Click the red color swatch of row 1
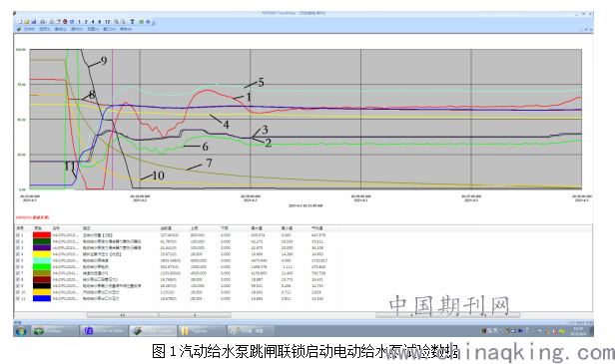Image resolution: width=615 pixels, height=364 pixels. click(x=42, y=235)
